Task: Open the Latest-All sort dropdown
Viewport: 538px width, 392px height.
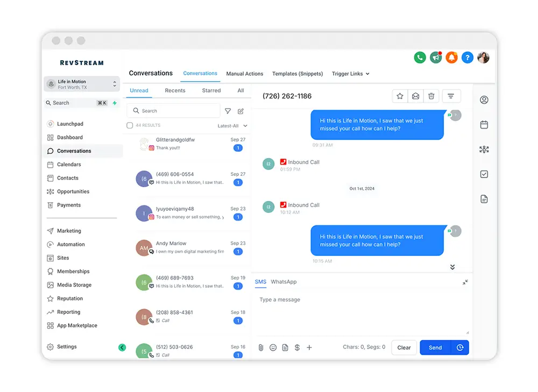Action: (x=232, y=125)
